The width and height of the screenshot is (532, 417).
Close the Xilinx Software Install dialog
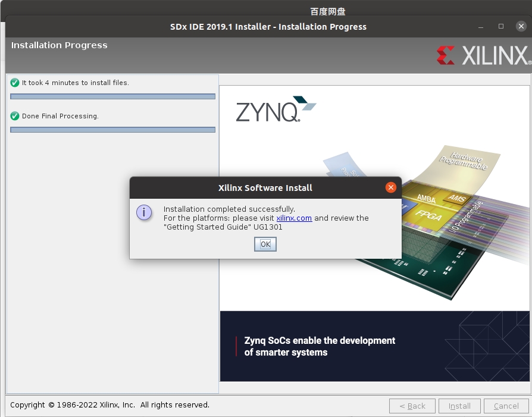(391, 187)
